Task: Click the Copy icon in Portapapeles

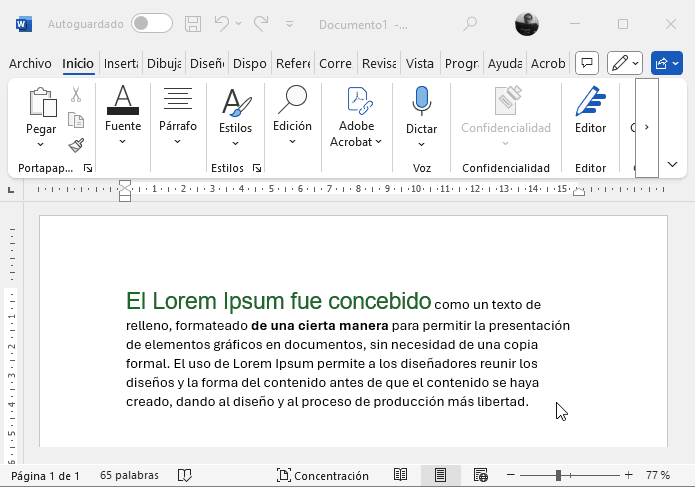Action: click(76, 120)
